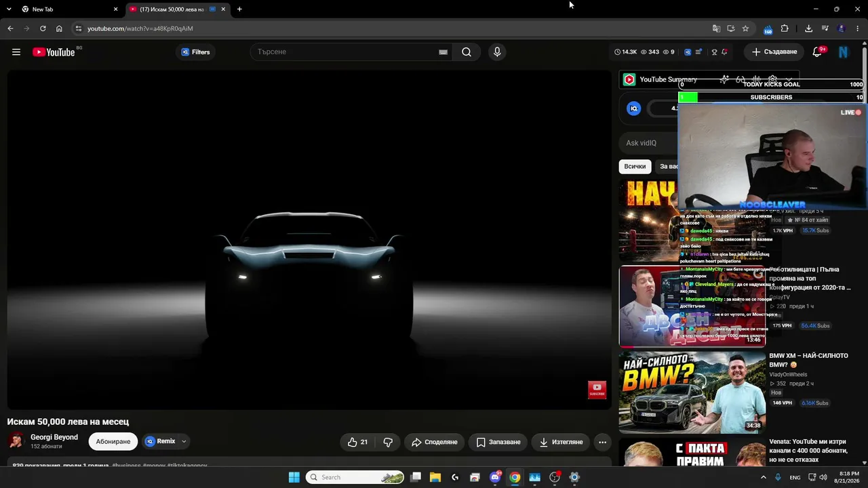Viewport: 868px width, 488px height.
Task: Open the media controls icon
Action: point(825,28)
